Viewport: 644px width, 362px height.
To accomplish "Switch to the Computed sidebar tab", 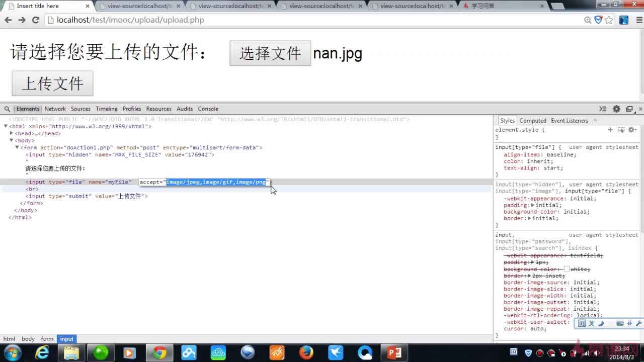I will (533, 121).
